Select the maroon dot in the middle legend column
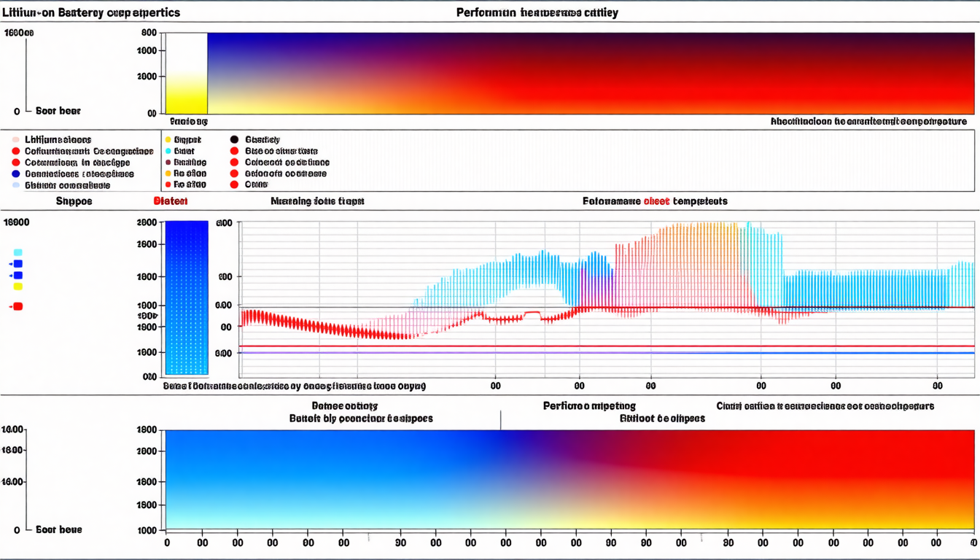This screenshot has width=980, height=560. pyautogui.click(x=168, y=163)
